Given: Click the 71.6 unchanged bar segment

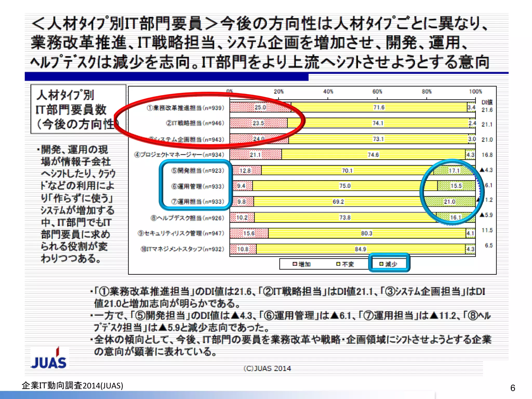Looking at the screenshot, I should pyautogui.click(x=379, y=107).
